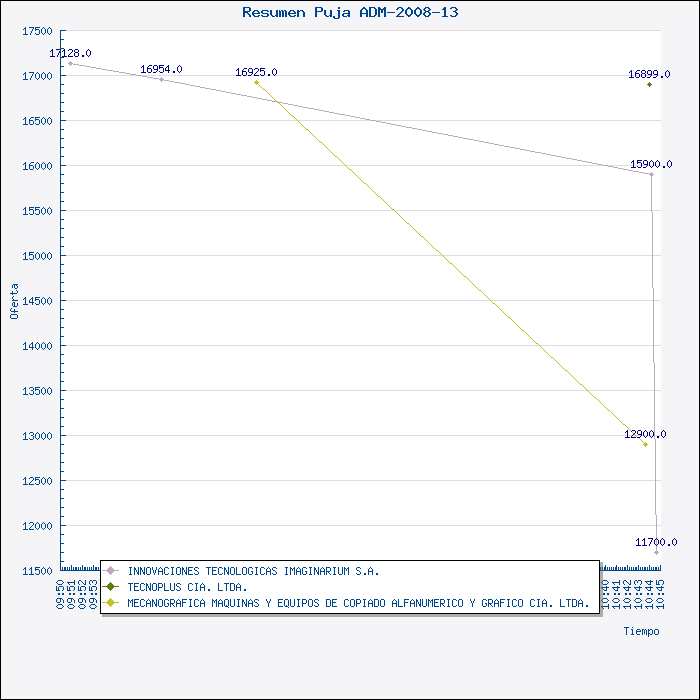The width and height of the screenshot is (700, 700).
Task: Select the green 16899.0 data point
Action: pos(649,84)
